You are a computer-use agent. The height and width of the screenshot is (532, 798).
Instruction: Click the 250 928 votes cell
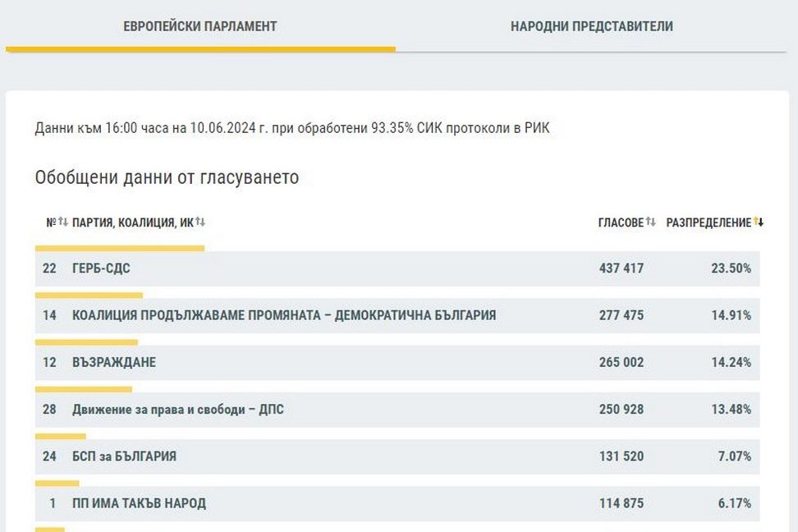(621, 409)
